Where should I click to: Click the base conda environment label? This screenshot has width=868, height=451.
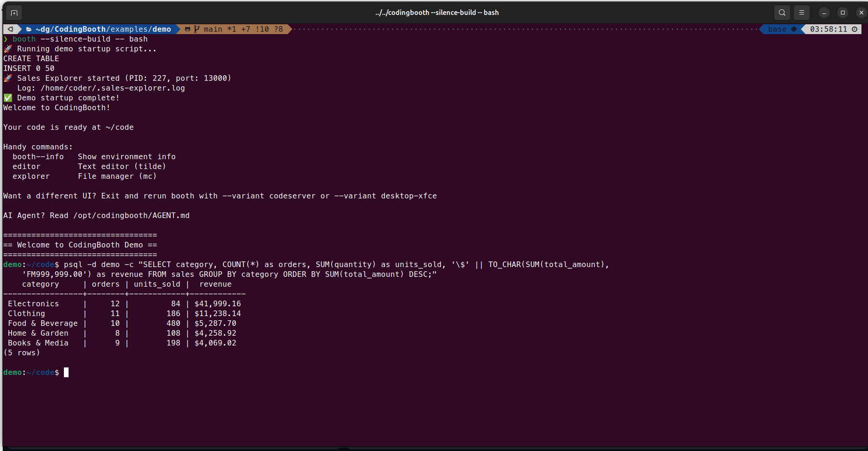click(777, 29)
